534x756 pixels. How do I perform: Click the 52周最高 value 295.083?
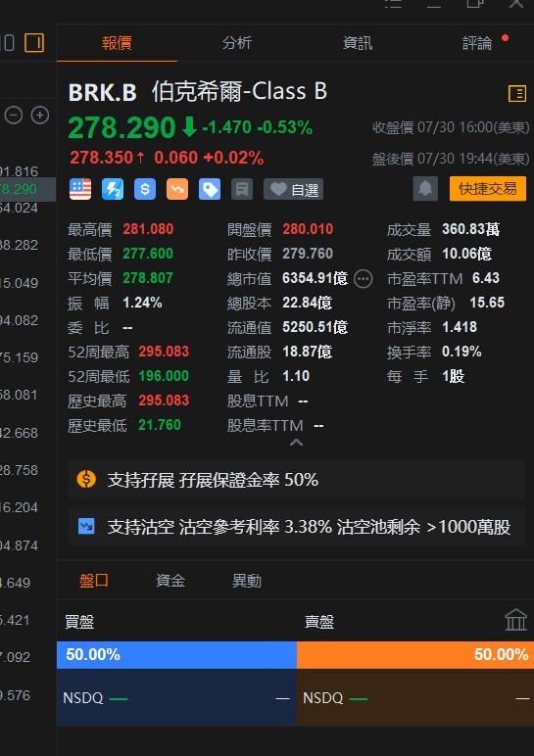(164, 352)
